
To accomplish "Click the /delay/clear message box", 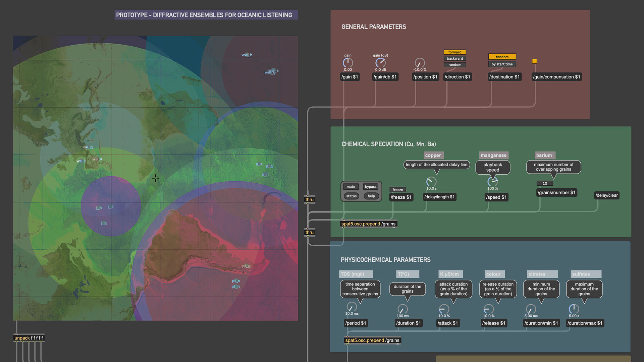I will pos(606,195).
